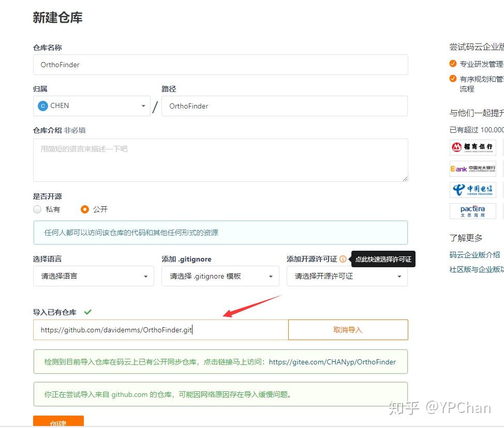Image resolution: width=504 pixels, height=428 pixels.
Task: Click the 招商银行 logo
Action: [472, 147]
